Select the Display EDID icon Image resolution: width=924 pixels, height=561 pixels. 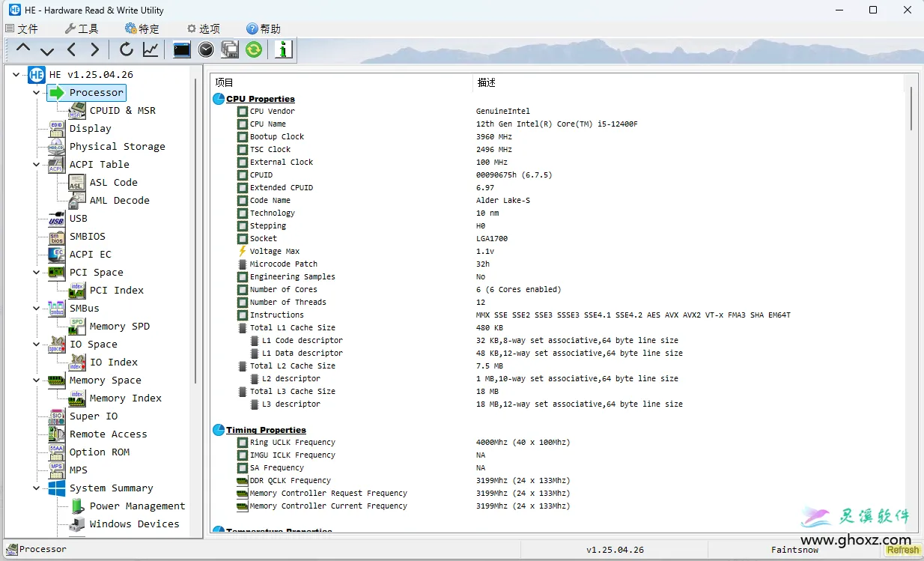[57, 129]
